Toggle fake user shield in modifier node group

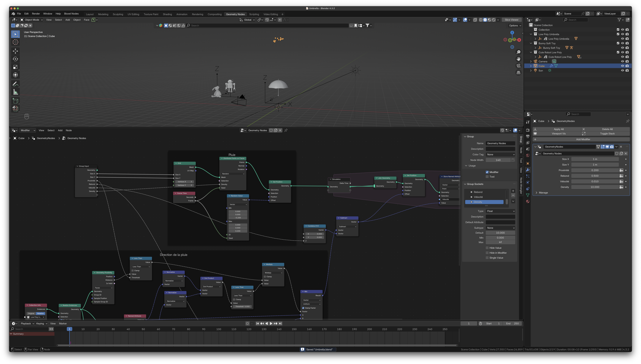coord(617,153)
